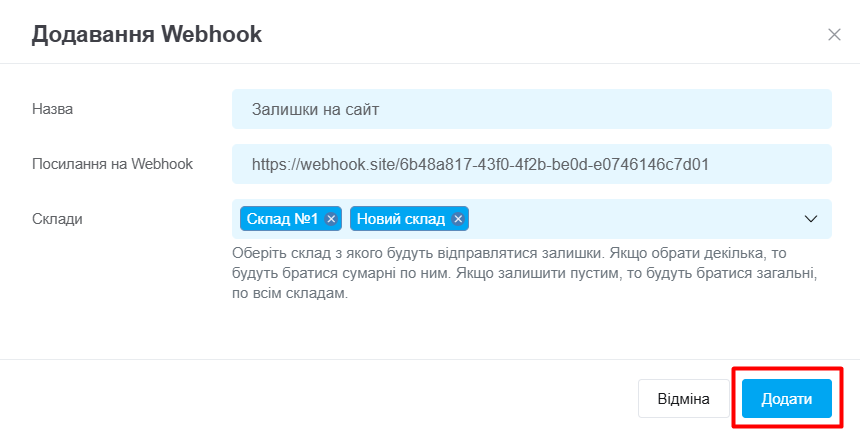Click into the webhook.site URL field
This screenshot has height=433, width=860.
pos(531,164)
